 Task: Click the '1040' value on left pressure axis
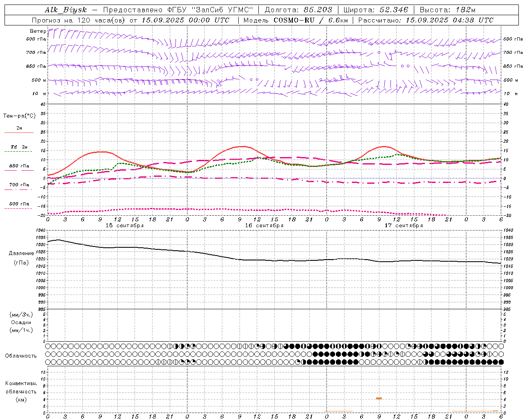[40, 231]
